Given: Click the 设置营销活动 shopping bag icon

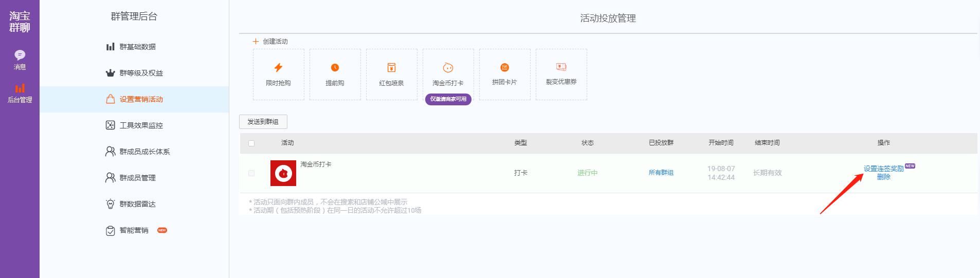Looking at the screenshot, I should point(110,99).
